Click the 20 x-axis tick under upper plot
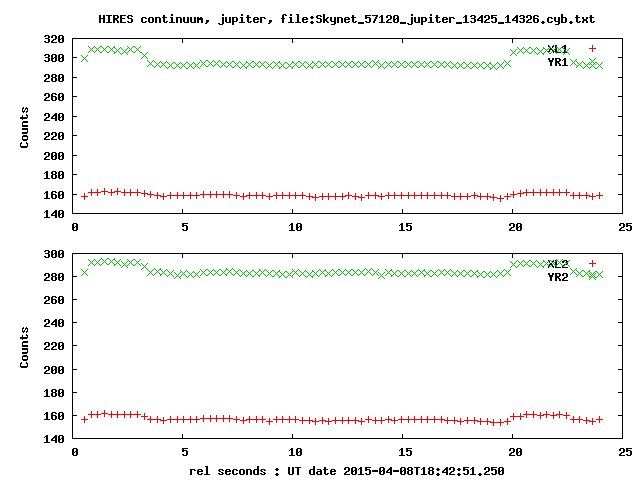Viewport: 640px width, 480px height. [x=515, y=227]
